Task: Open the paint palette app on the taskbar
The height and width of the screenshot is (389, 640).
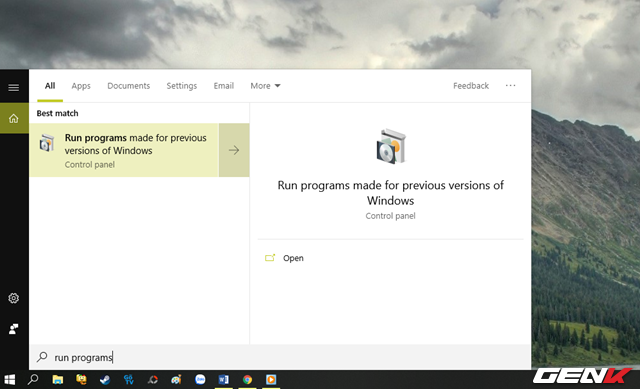Action: [176, 380]
